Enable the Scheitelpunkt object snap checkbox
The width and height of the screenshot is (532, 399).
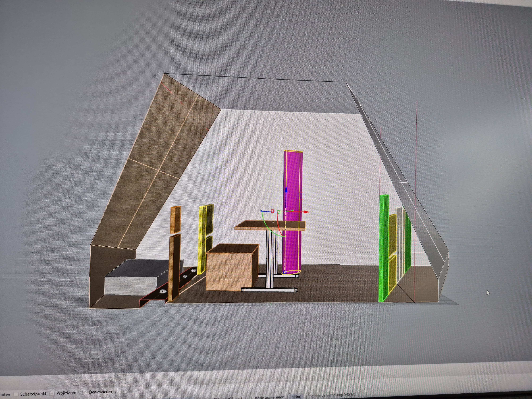(16, 394)
